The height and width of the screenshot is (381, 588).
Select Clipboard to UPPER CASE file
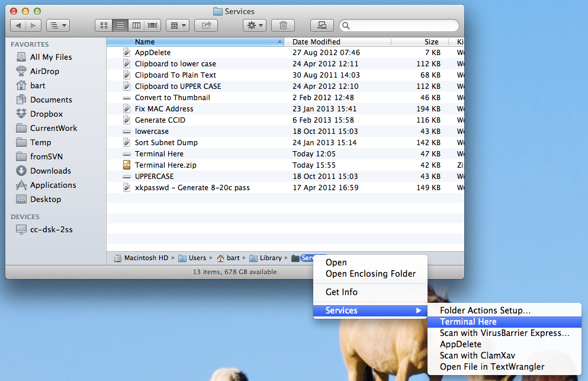[178, 87]
